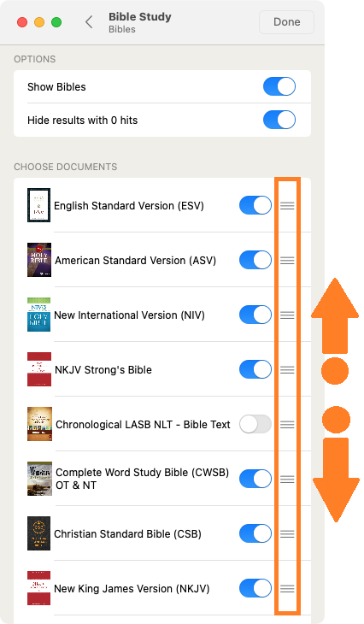
Task: Click reorder handle for American Standard Version
Action: (287, 260)
